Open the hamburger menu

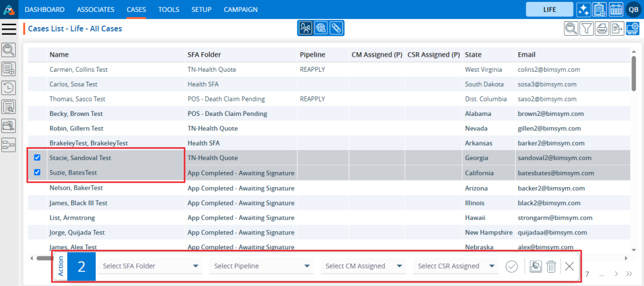(9, 28)
